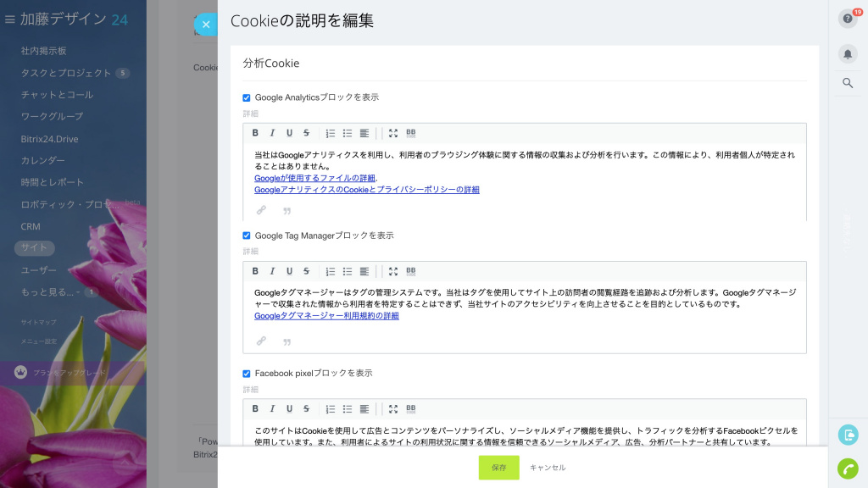Expand Google Tag Manager editor to fullscreen

393,271
